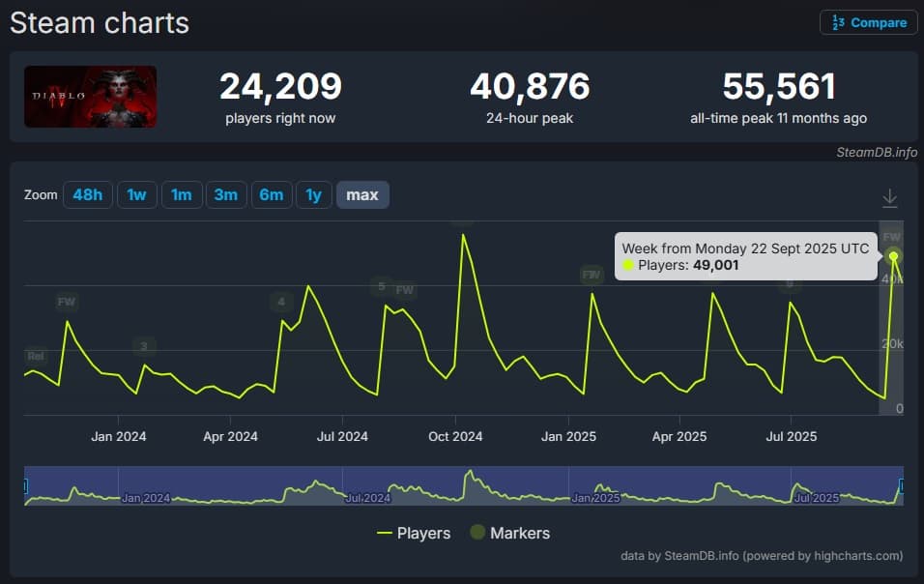Screen dimensions: 924x584
Task: Open the Diablo IV game thumbnail
Action: point(90,97)
